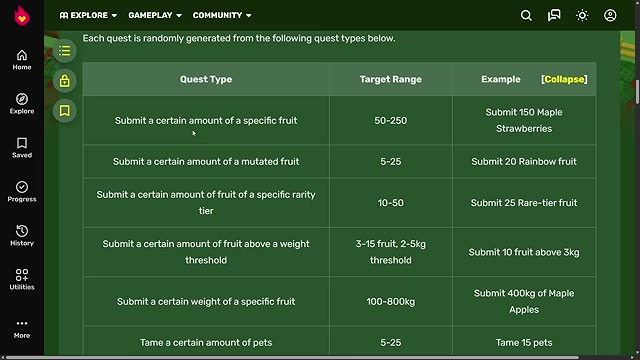640x360 pixels.
Task: Select the '10-50' target range cell
Action: coord(391,203)
